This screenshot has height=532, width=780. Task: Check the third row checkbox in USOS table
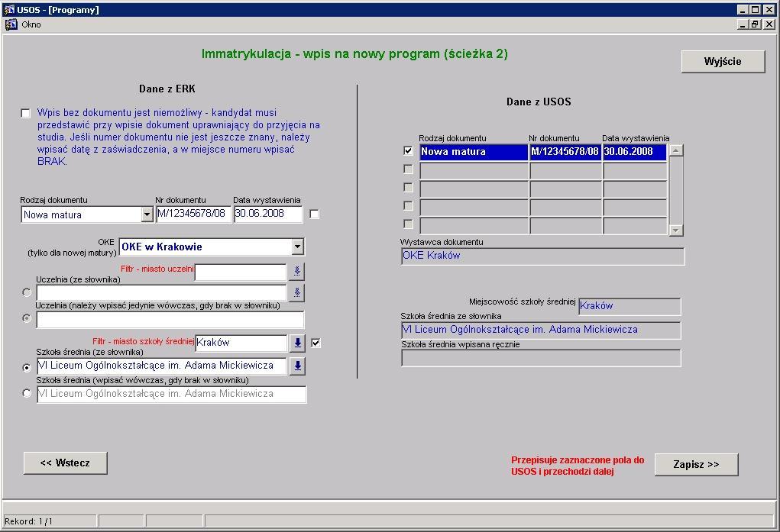point(409,188)
